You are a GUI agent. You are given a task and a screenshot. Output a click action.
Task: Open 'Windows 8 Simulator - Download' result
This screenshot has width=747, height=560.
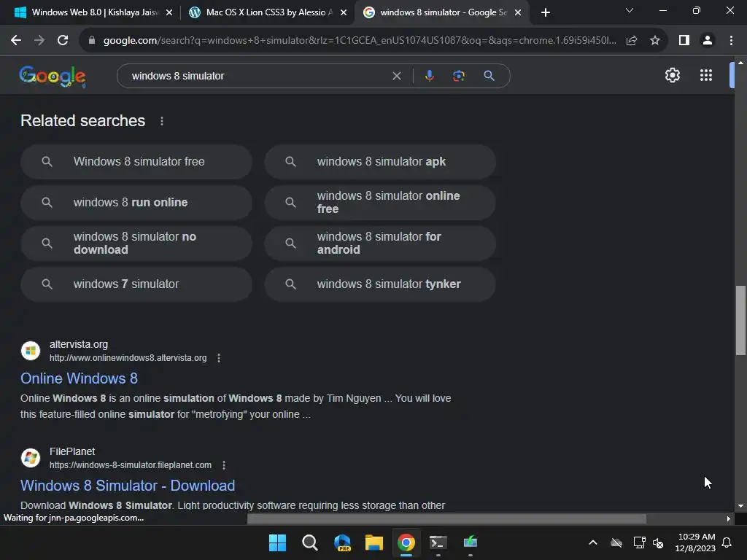[x=128, y=486]
